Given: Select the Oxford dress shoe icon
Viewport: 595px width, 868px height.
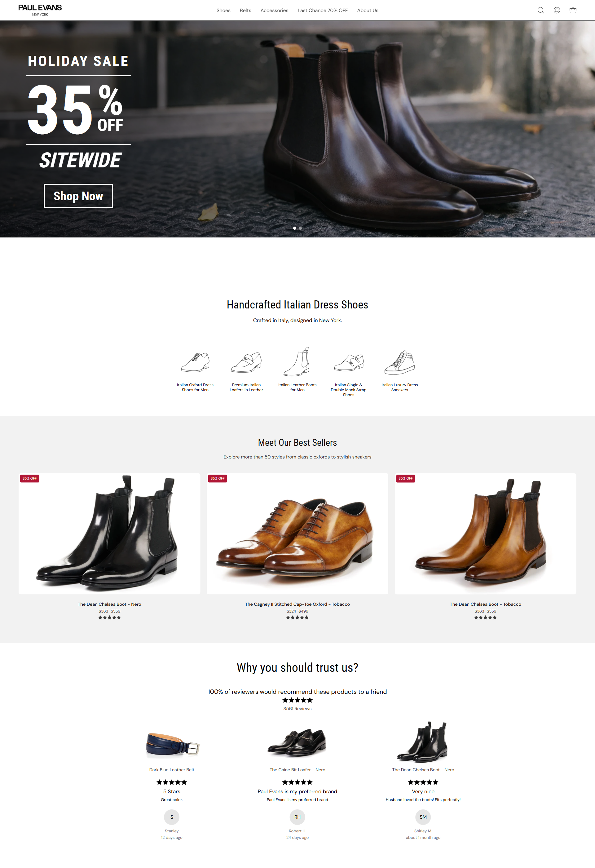Looking at the screenshot, I should (195, 362).
